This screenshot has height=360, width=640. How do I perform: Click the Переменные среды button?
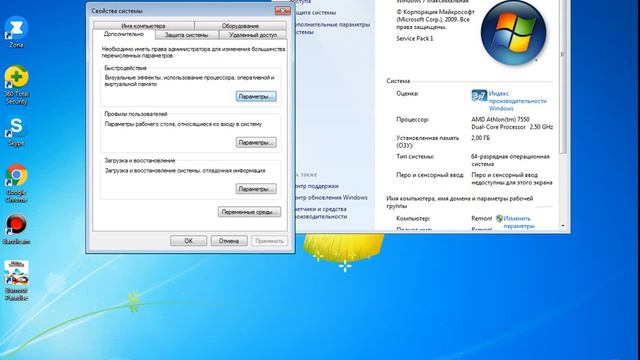click(x=249, y=212)
